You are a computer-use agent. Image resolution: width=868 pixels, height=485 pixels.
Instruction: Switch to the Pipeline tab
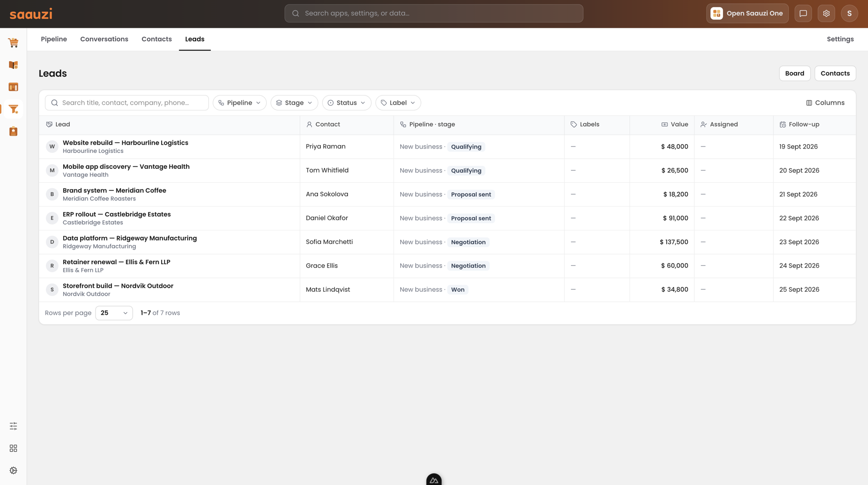point(54,39)
